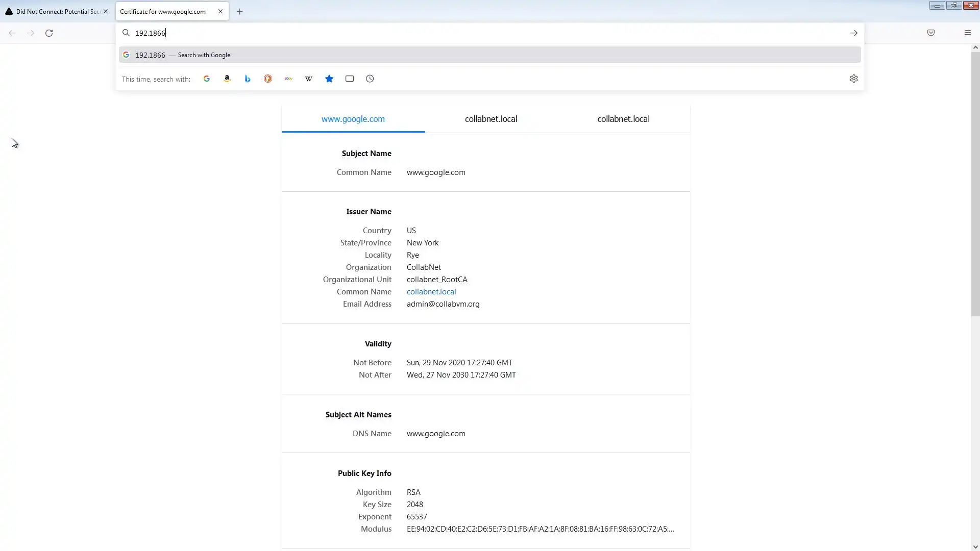Open Save to Pocket button
This screenshot has height=551, width=980.
tap(931, 33)
